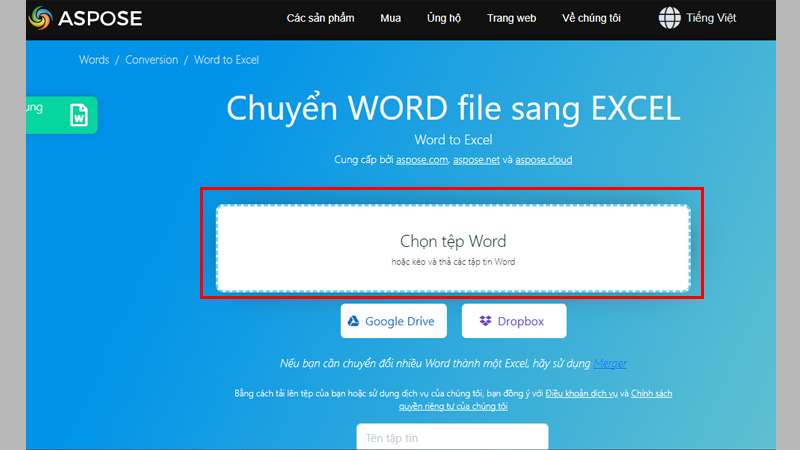
Task: Click the Dropbox button
Action: [x=514, y=321]
